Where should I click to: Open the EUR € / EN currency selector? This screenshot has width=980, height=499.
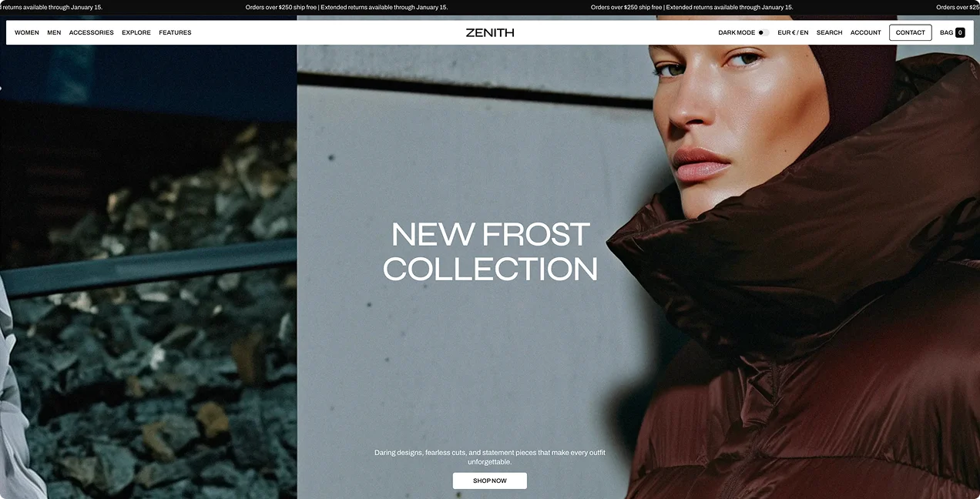point(793,32)
